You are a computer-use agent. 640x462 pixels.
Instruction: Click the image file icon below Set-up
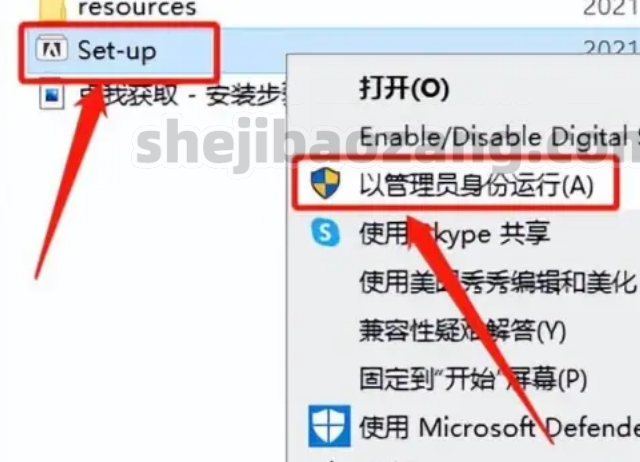point(51,97)
